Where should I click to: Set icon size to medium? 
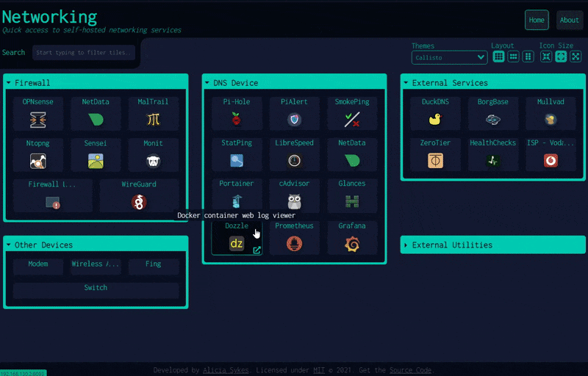coord(561,57)
